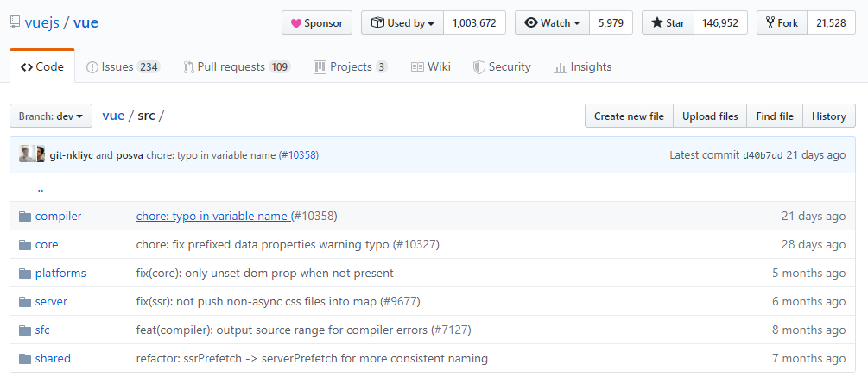Click Create new file
Screen dimensions: 868x390
[x=629, y=116]
